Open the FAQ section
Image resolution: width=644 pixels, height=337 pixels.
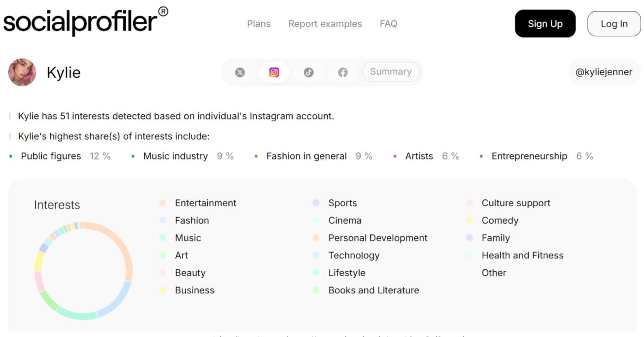388,23
